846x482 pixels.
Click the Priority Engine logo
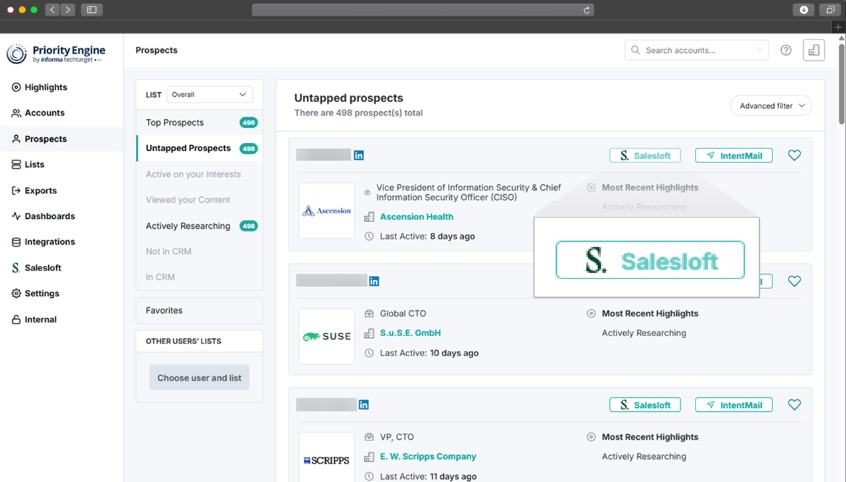pos(56,53)
